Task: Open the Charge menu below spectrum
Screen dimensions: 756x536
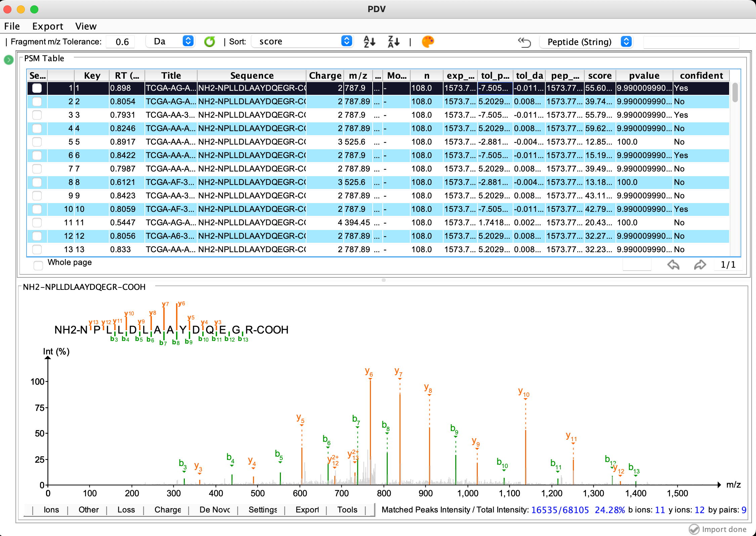Action: [x=167, y=510]
